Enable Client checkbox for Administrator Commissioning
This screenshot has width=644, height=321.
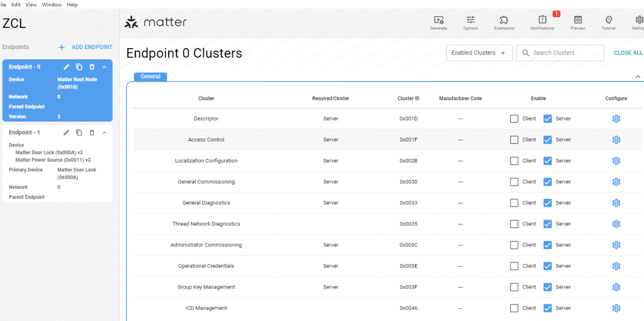(514, 245)
